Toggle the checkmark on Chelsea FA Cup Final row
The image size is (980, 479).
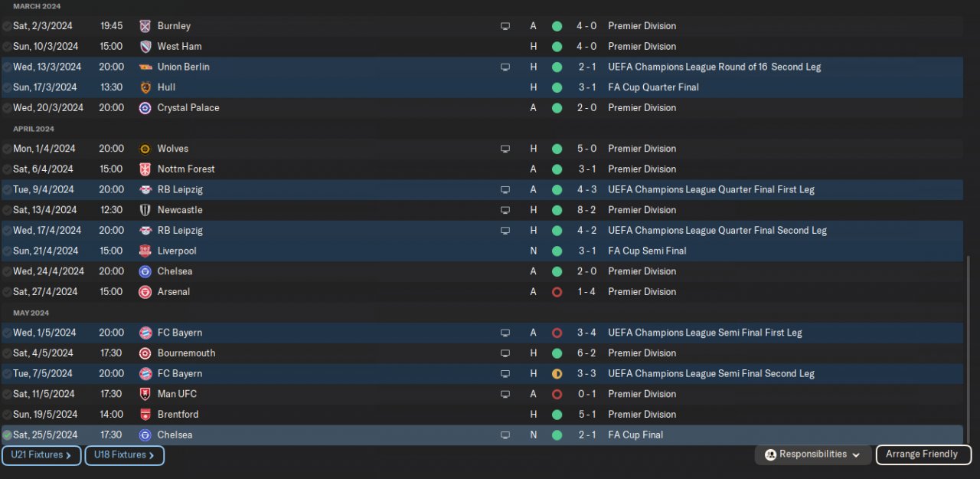[x=7, y=435]
